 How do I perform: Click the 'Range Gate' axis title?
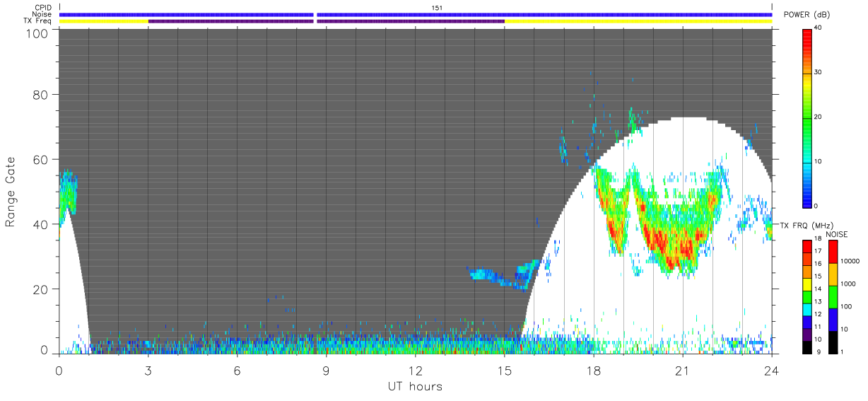click(11, 191)
